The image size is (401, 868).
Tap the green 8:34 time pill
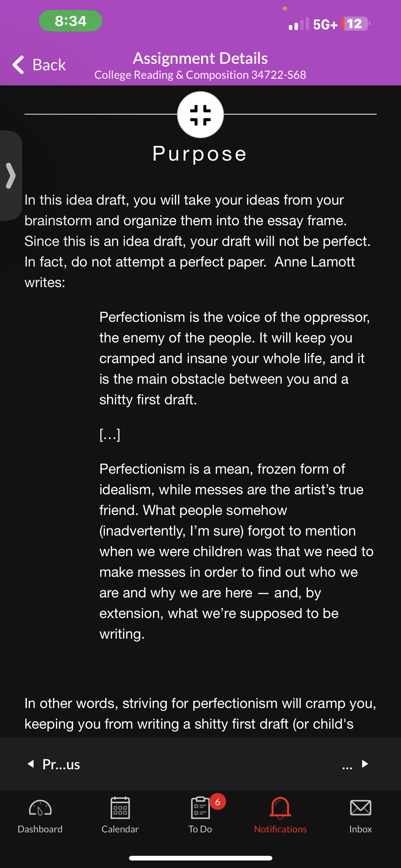(x=71, y=21)
